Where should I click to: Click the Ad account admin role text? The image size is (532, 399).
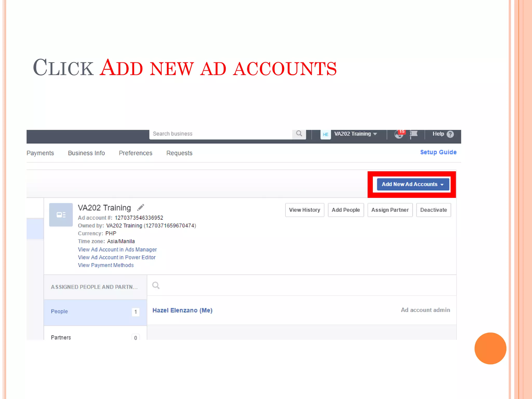425,310
